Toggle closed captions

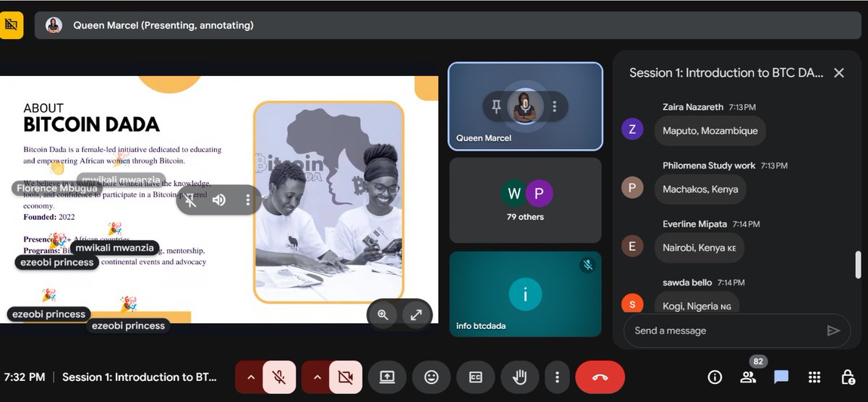pos(475,377)
